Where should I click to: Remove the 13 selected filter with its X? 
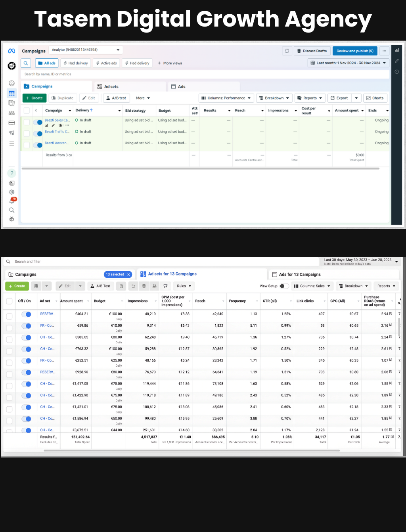[x=128, y=274]
